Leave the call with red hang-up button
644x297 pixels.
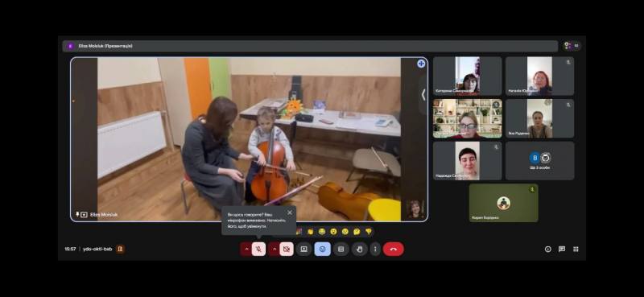pos(393,249)
